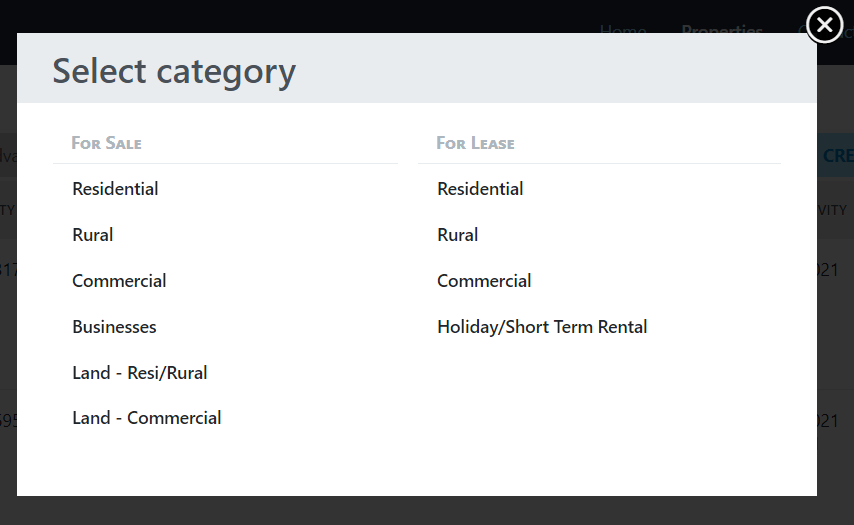Click the For Sale column header
Viewport: 854px width, 525px height.
click(106, 143)
